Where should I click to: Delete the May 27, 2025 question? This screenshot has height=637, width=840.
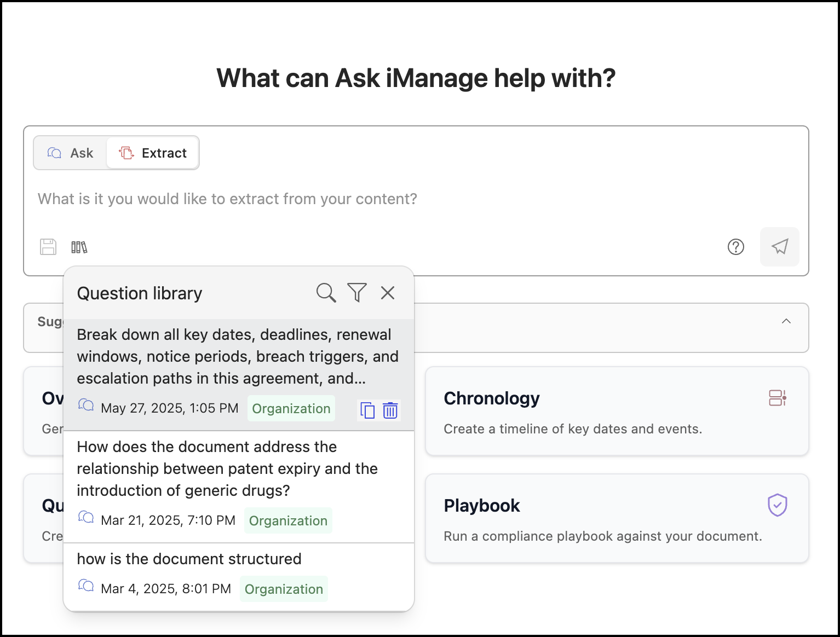(x=390, y=410)
